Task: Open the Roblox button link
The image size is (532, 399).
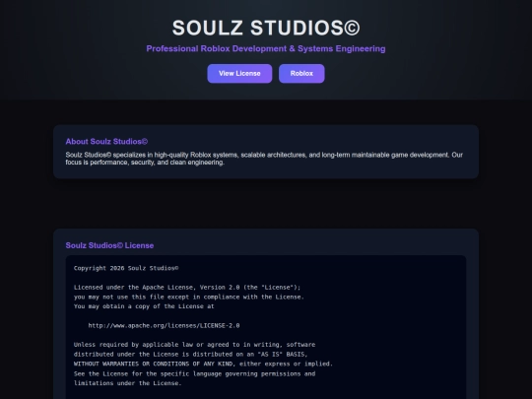Action: [x=301, y=73]
